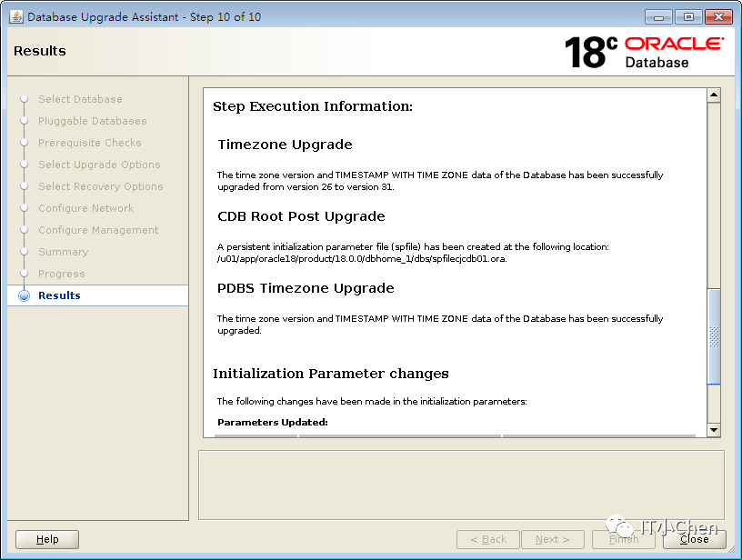Image resolution: width=742 pixels, height=560 pixels.
Task: Click the Oracle 18c Database logo
Action: click(644, 52)
